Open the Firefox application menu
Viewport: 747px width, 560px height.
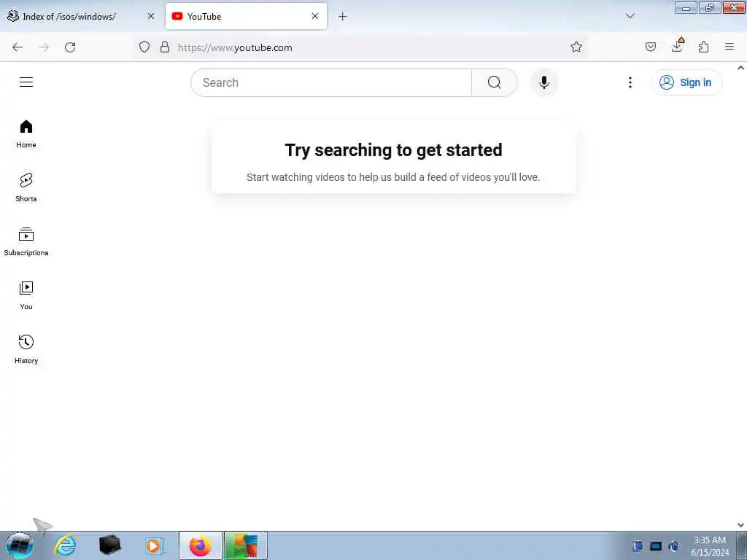coord(729,47)
